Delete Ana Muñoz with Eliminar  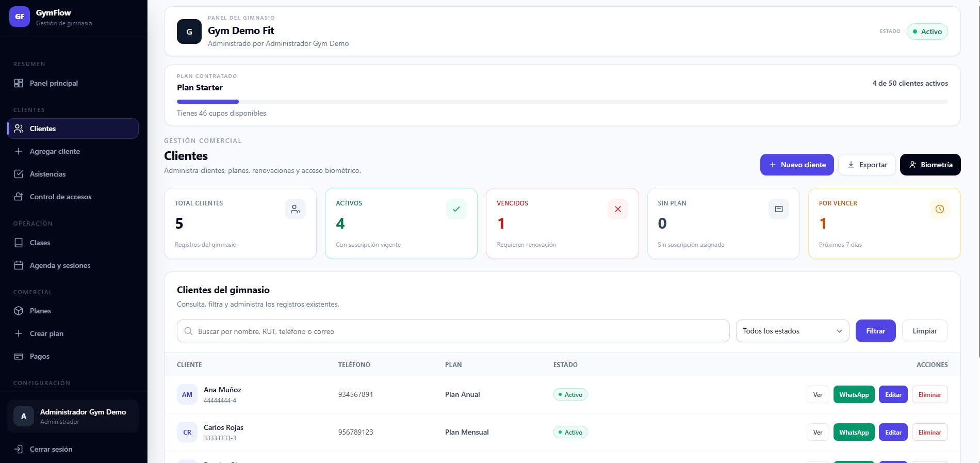930,395
